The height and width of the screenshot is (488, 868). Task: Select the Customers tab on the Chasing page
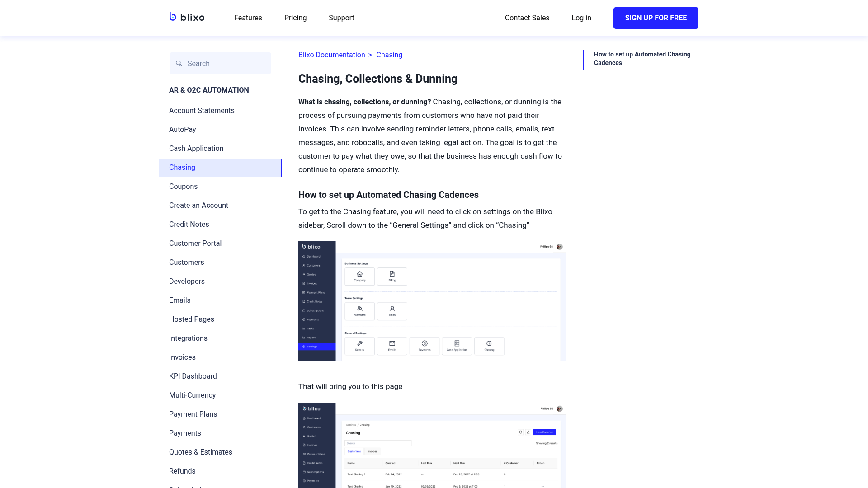354,451
